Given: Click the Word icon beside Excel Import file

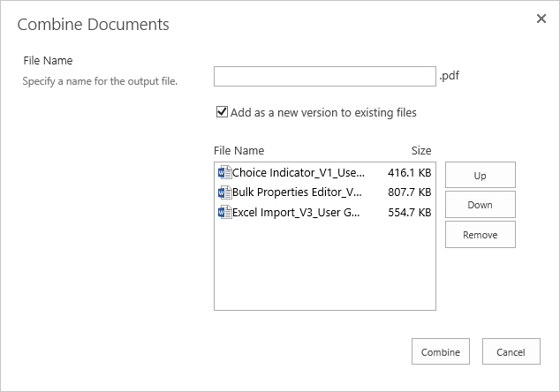Looking at the screenshot, I should point(224,213).
